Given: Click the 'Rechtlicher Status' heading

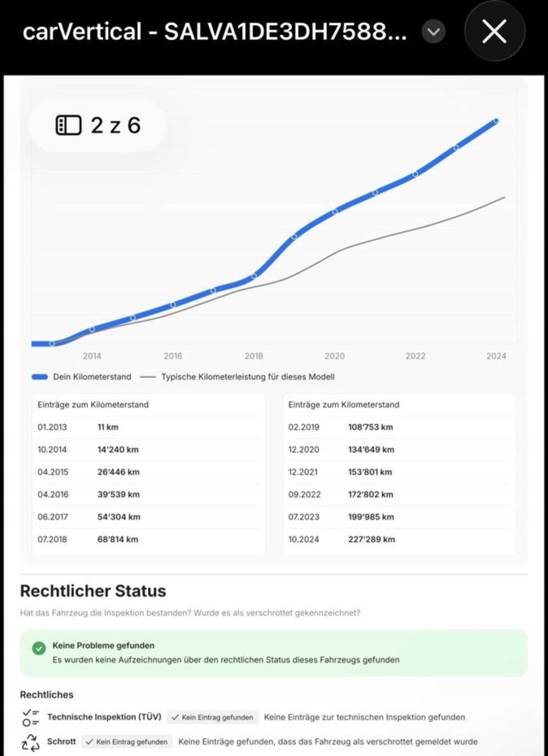Looking at the screenshot, I should click(x=93, y=591).
